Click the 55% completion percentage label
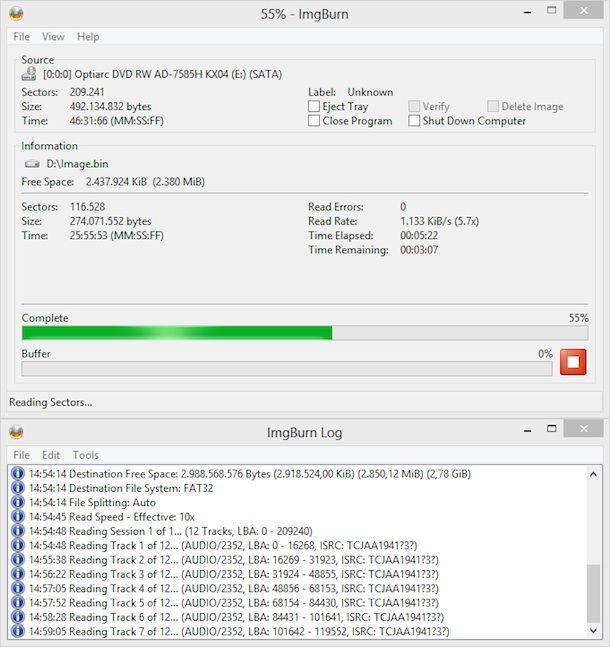The height and width of the screenshot is (647, 610). [x=579, y=318]
